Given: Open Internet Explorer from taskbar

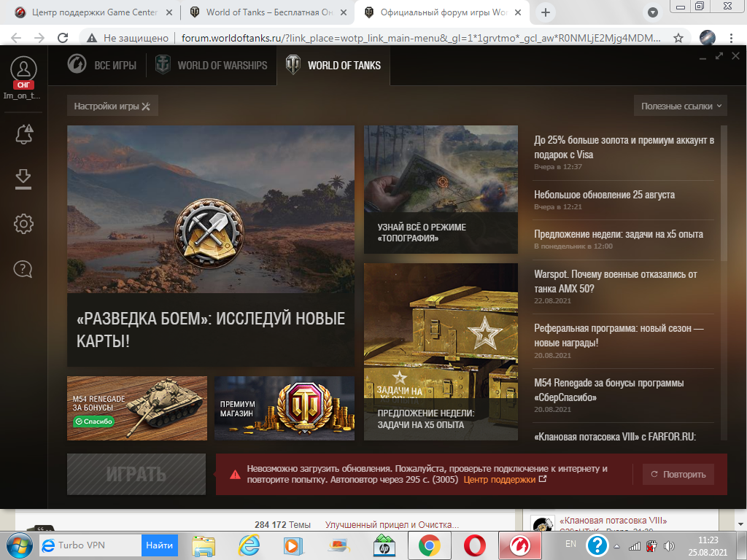Looking at the screenshot, I should [x=249, y=545].
